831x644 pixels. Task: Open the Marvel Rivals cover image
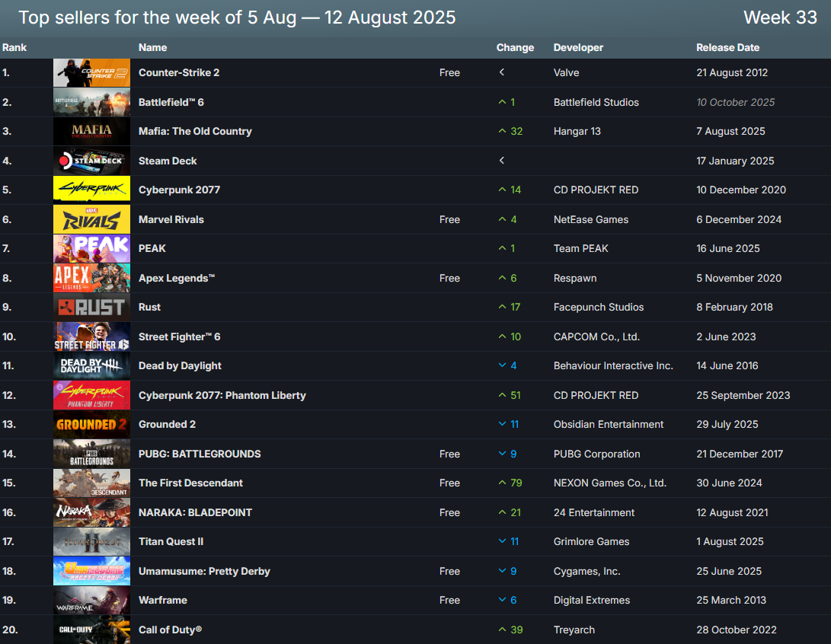[91, 219]
